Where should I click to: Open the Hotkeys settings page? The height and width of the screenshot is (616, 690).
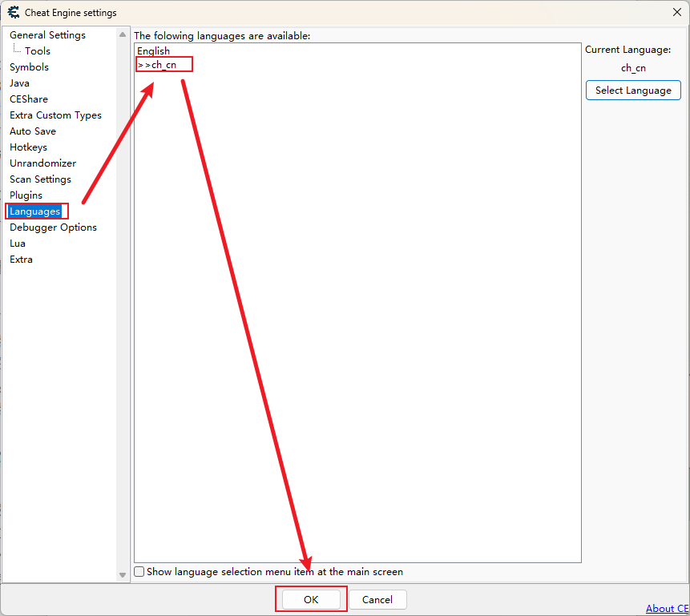coord(28,147)
